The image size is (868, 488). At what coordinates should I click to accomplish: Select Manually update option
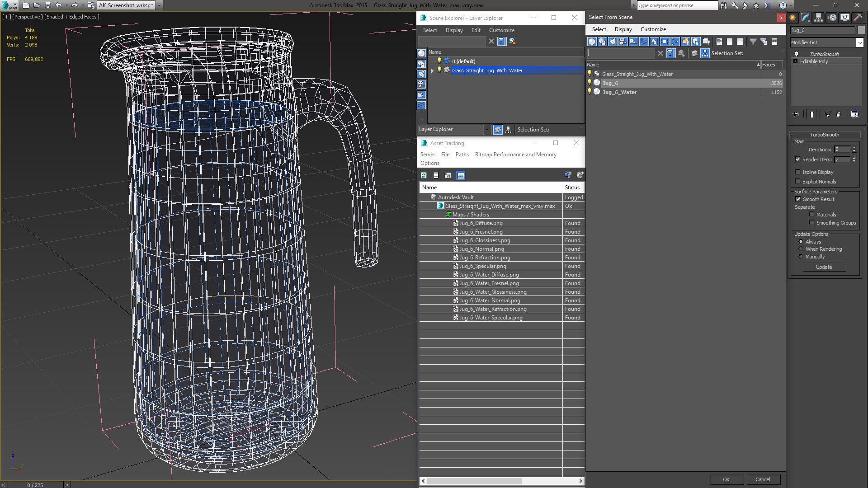[x=801, y=257]
